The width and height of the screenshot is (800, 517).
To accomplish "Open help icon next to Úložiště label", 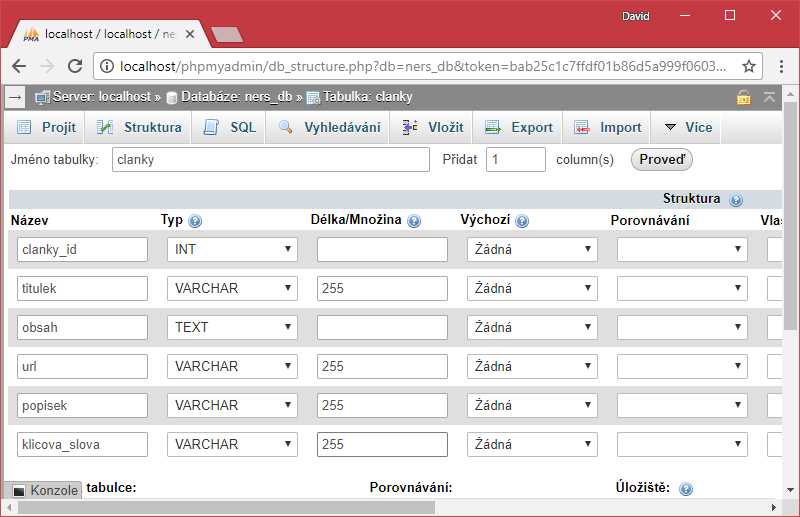I will (x=686, y=489).
